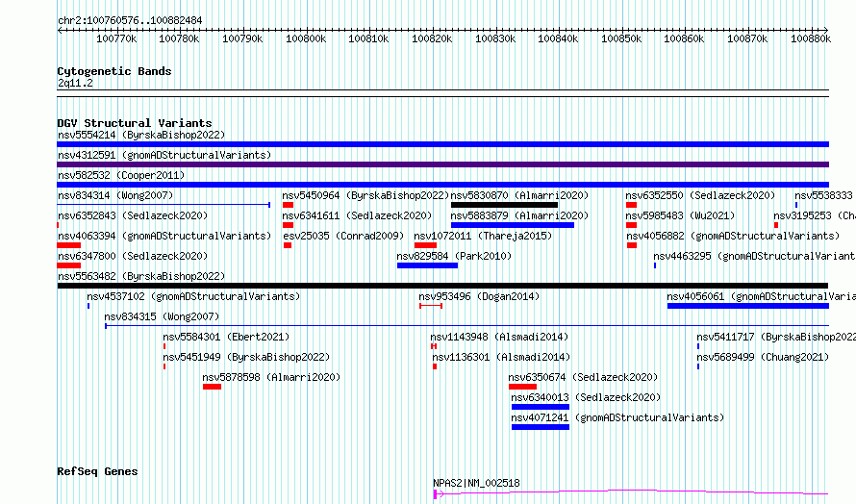The image size is (856, 504).
Task: Select the nsv4312591 gnomAD purple variant bar
Action: 442,164
